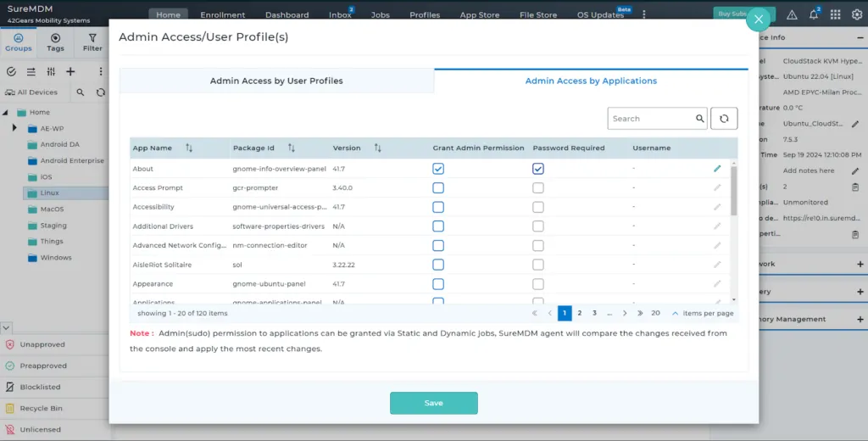
Task: Select Admin Access by Applications tab
Action: click(591, 81)
